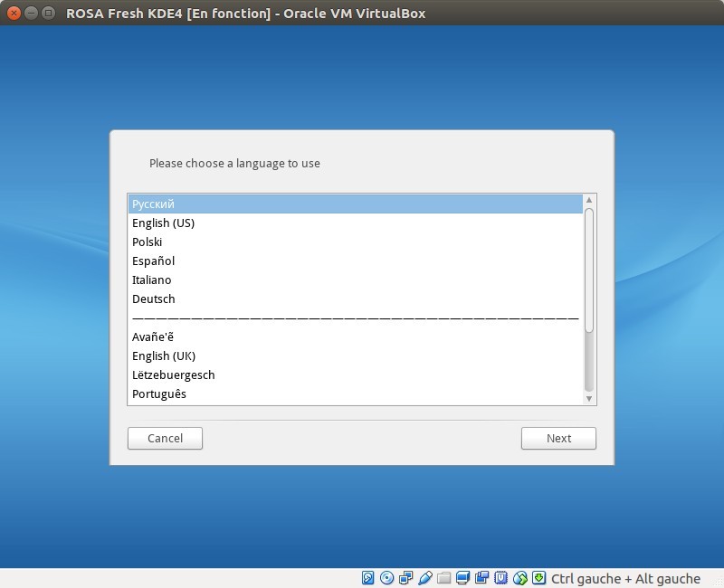724x588 pixels.
Task: Click the optical disc status icon
Action: pyautogui.click(x=387, y=578)
